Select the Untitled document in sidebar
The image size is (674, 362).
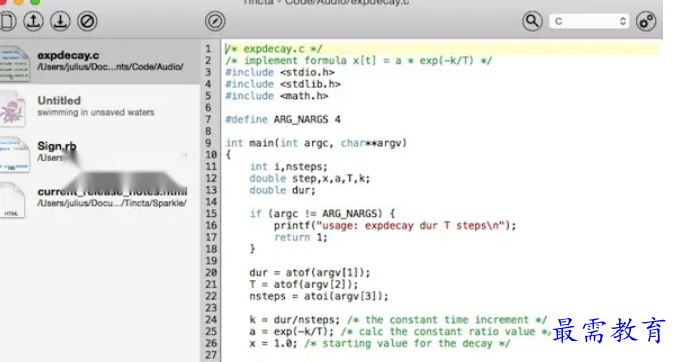[x=100, y=107]
